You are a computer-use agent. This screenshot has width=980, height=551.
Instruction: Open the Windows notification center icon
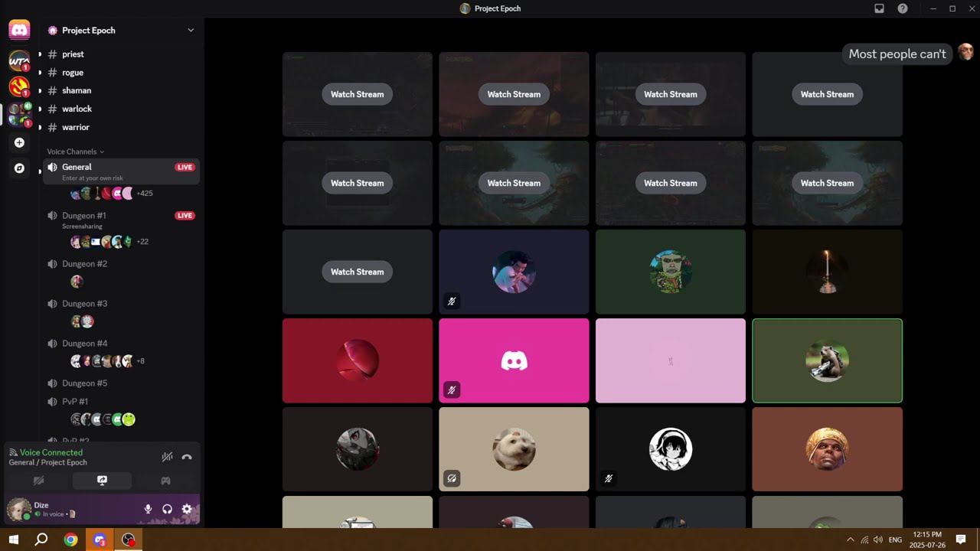click(961, 540)
